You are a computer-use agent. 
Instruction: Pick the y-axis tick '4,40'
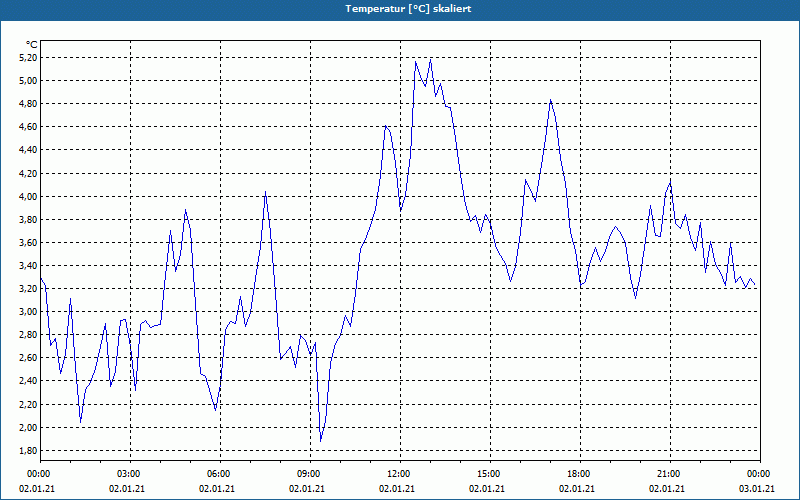click(x=29, y=150)
